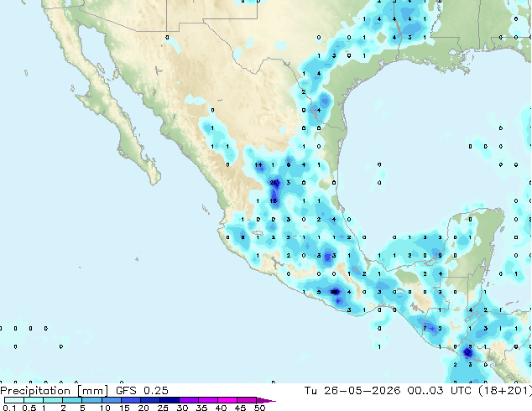
Task: Select the 30–35 mm violet legend swatch
Action: (188, 400)
